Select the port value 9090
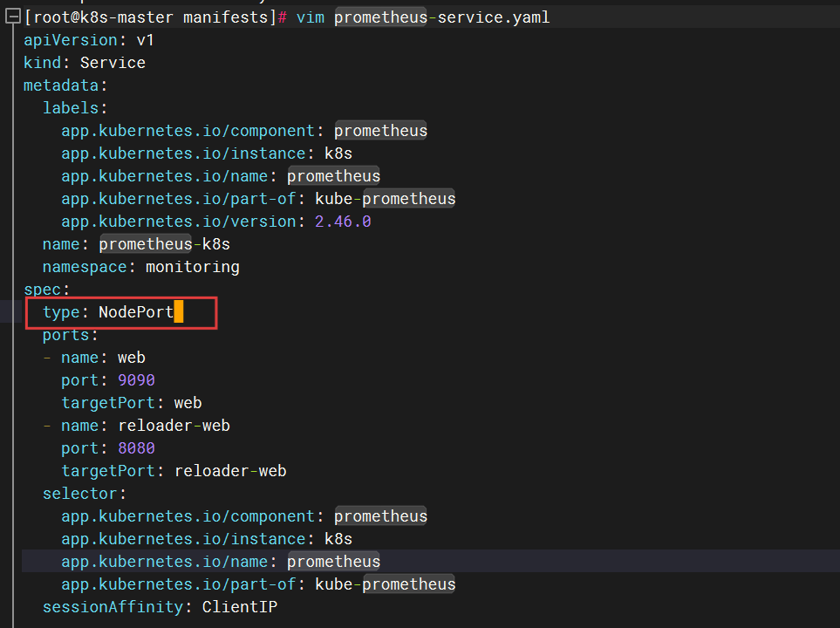The image size is (840, 628). pos(136,380)
